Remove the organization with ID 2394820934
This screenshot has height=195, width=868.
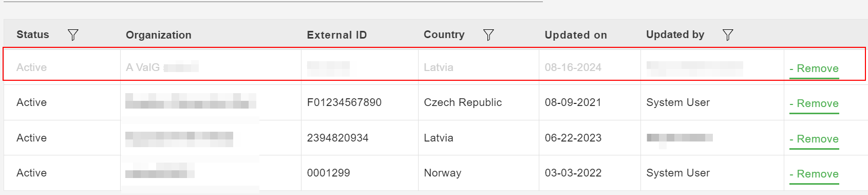click(x=814, y=139)
